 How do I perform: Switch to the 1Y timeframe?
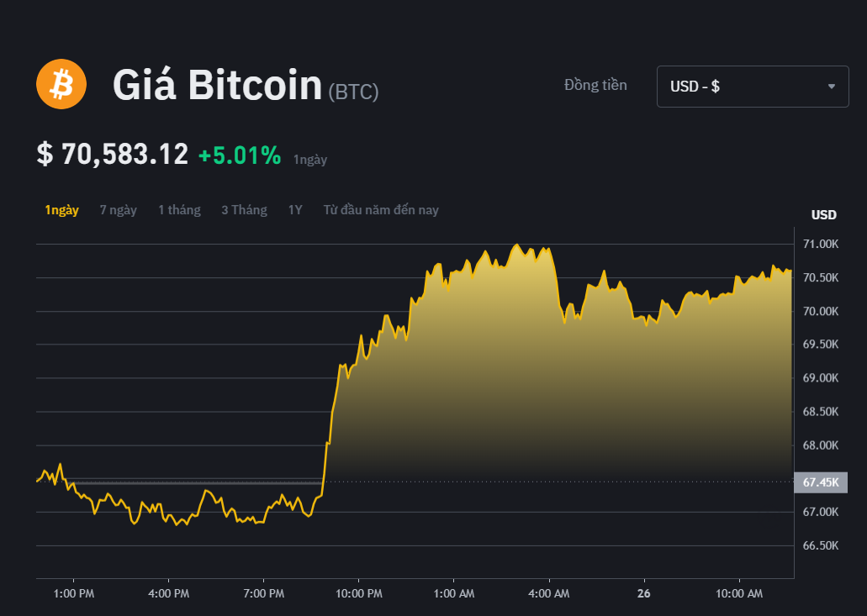click(x=294, y=209)
